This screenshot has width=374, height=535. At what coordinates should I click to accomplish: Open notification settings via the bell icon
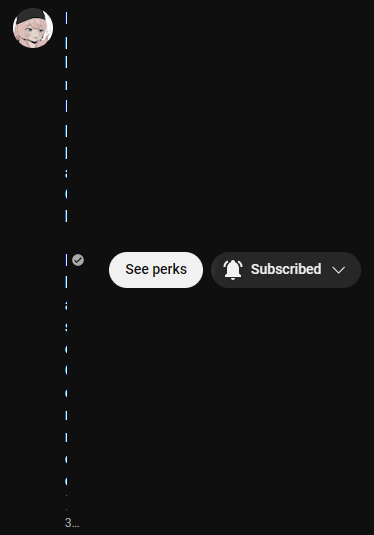[233, 270]
